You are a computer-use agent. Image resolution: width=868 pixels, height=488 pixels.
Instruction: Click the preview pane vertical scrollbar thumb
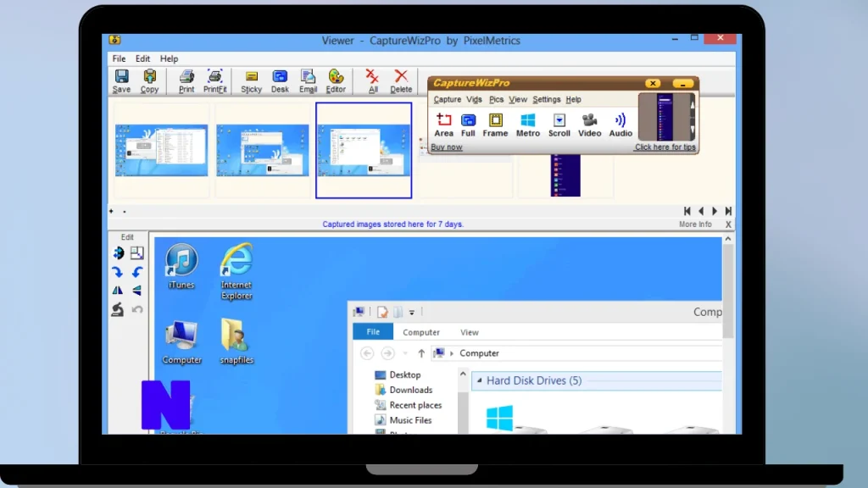[x=728, y=291]
